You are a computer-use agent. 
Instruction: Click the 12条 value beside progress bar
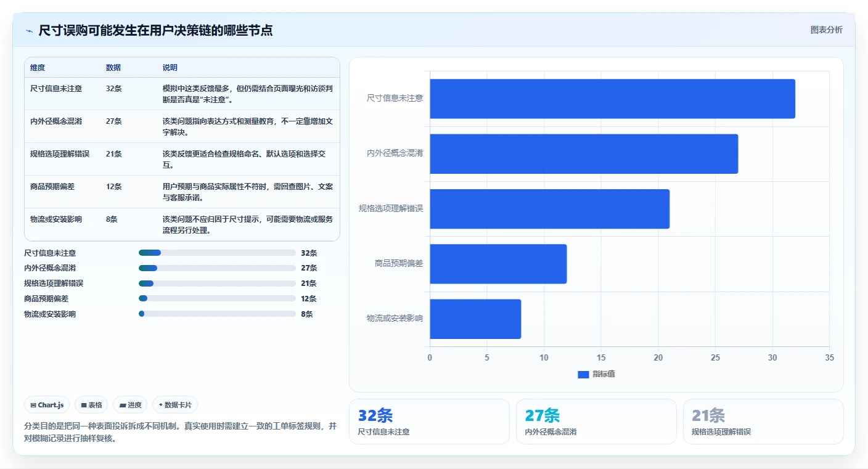309,299
